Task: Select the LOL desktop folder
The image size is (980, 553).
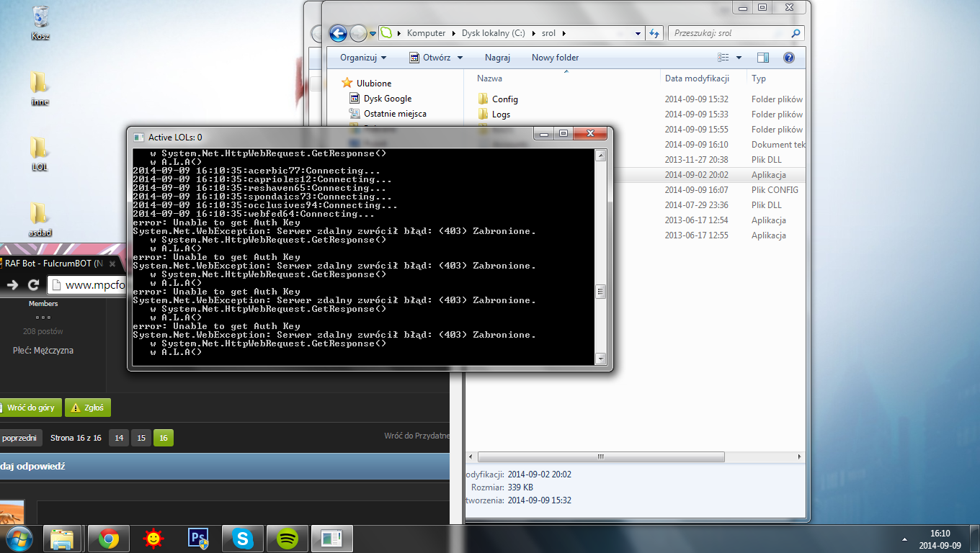Action: coord(40,153)
